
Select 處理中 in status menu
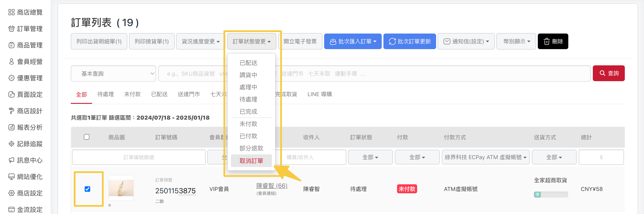[251, 87]
